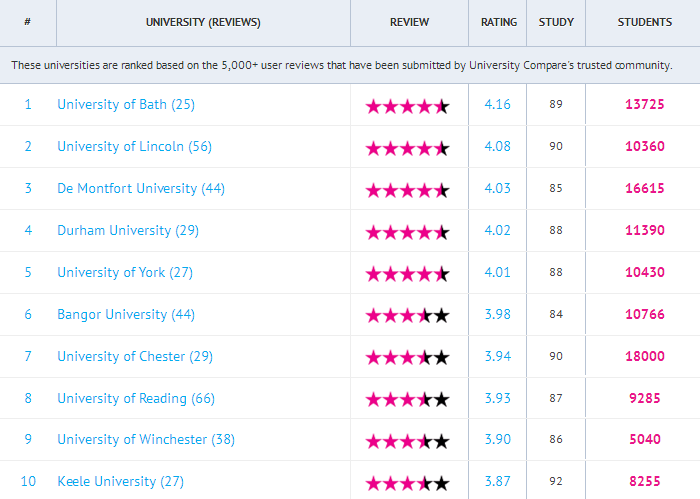Click the 10430 students value
The width and height of the screenshot is (700, 499).
point(645,272)
